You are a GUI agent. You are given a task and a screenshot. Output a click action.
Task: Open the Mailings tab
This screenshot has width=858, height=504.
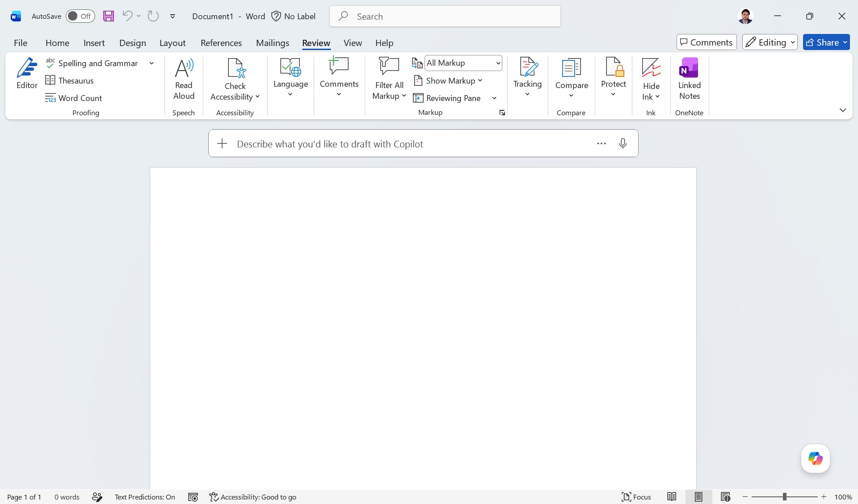click(273, 42)
